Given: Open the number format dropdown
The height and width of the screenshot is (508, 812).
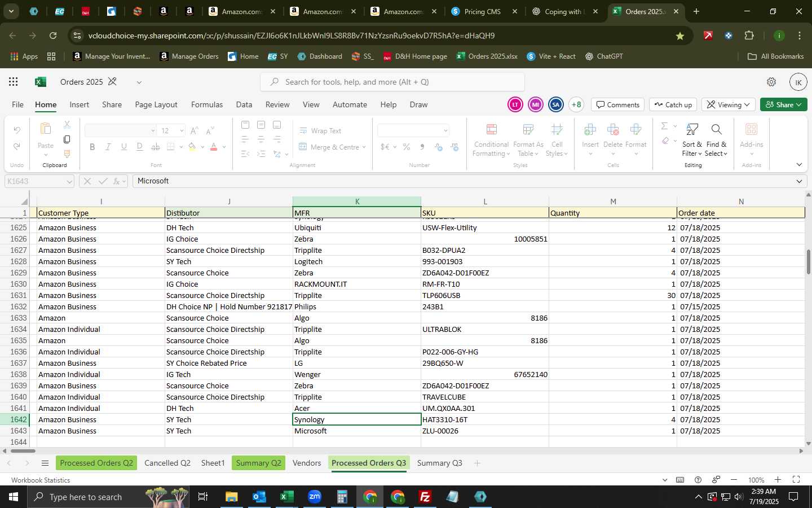Looking at the screenshot, I should coord(445,130).
